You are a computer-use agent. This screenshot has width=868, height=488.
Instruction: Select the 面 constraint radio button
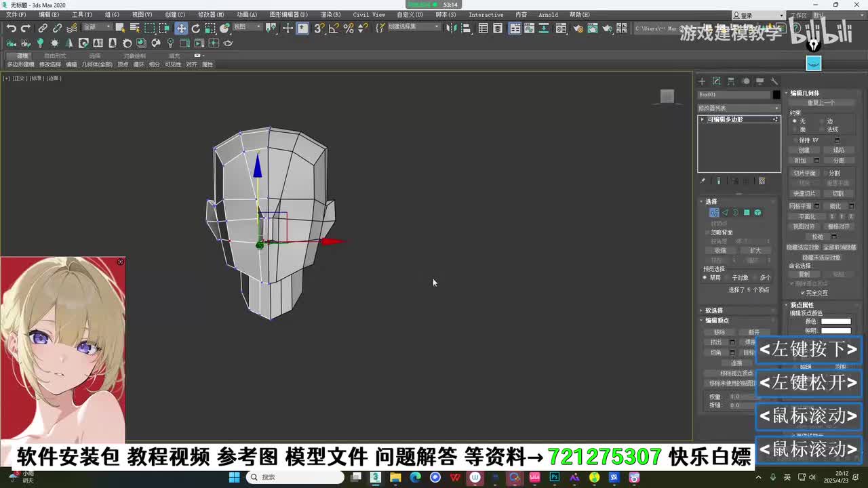tap(794, 129)
